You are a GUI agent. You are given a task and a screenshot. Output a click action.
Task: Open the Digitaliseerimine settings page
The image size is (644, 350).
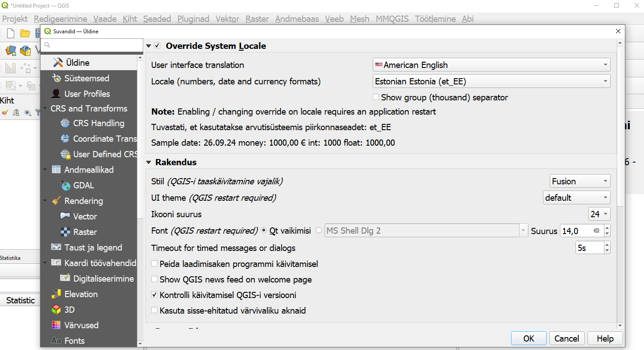(98, 278)
